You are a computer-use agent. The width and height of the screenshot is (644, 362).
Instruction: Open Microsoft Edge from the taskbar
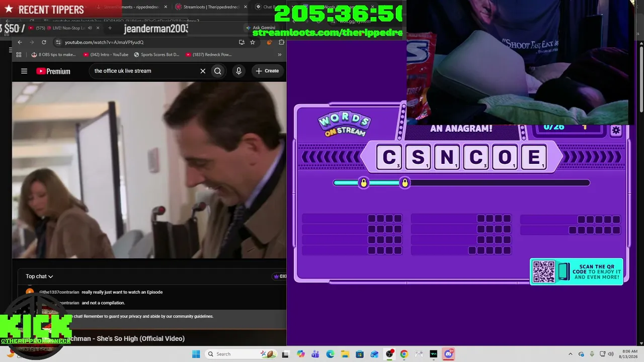pyautogui.click(x=330, y=354)
